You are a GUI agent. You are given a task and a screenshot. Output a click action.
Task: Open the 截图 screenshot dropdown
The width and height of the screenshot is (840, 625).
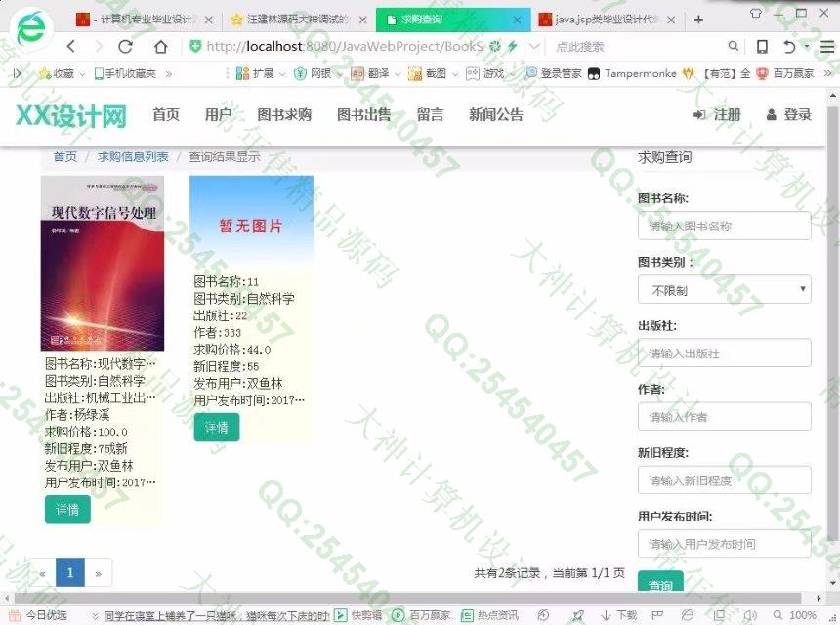coord(428,73)
